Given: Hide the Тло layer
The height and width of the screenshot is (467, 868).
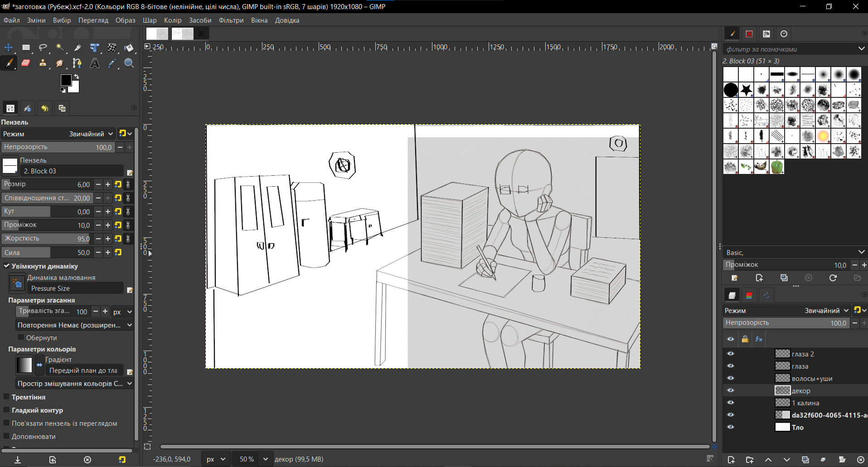Looking at the screenshot, I should click(730, 427).
